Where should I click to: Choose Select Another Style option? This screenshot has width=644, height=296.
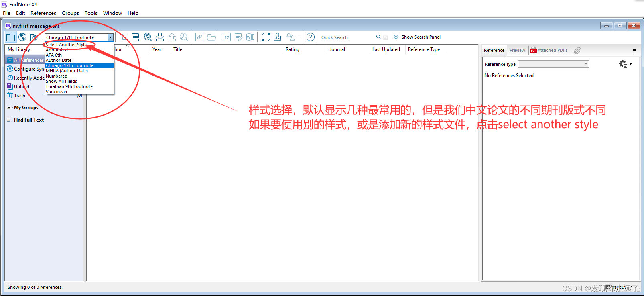[79, 45]
